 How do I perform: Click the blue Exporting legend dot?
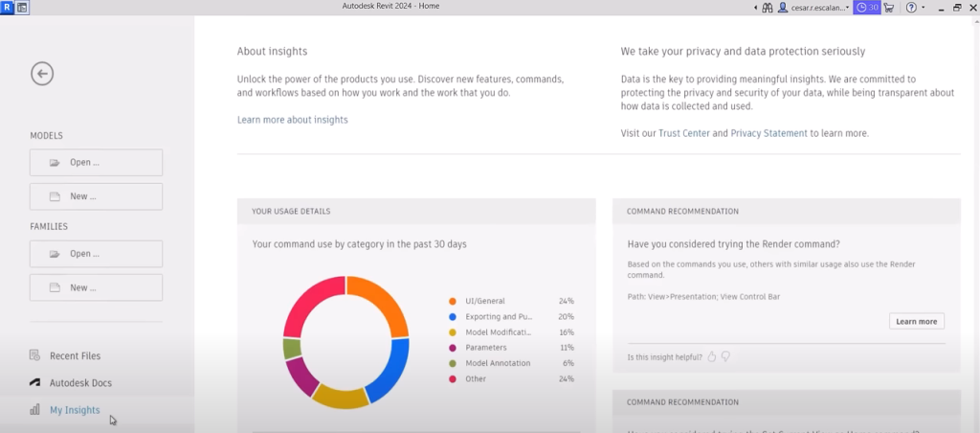[453, 317]
